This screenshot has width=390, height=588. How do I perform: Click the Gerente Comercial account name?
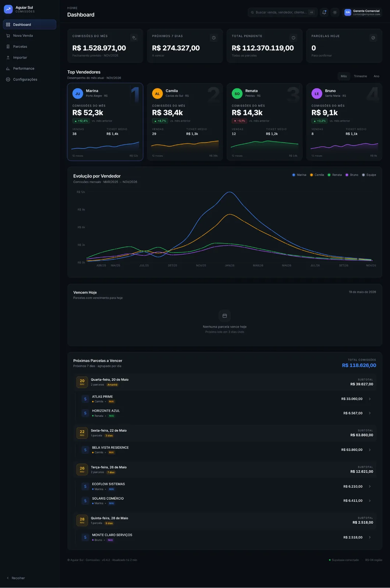366,11
